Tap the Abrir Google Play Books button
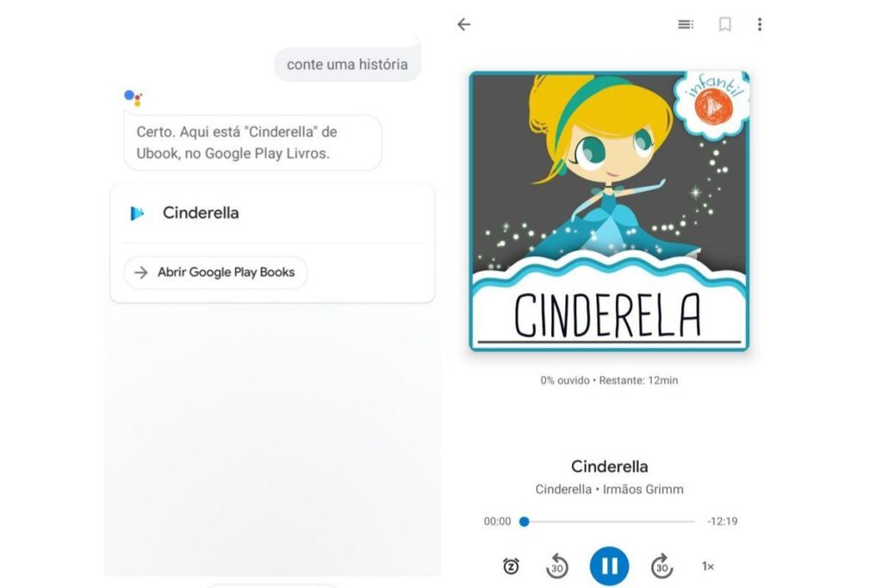The image size is (882, 588). [215, 272]
